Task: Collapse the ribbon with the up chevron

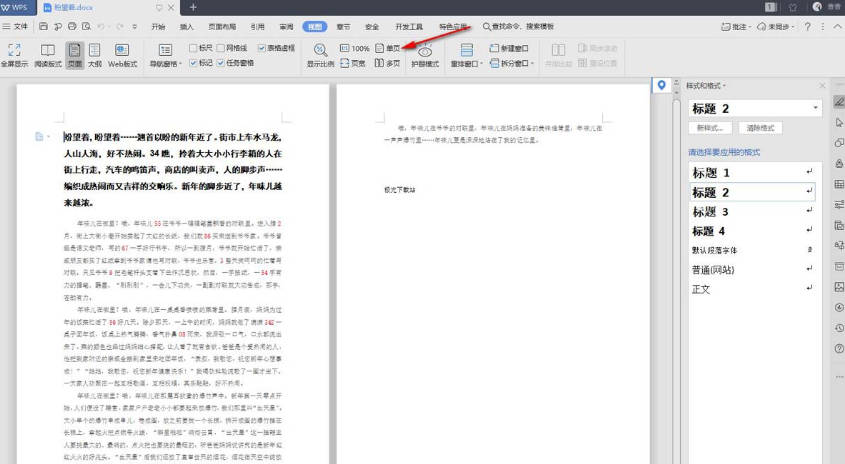Action: [x=837, y=26]
